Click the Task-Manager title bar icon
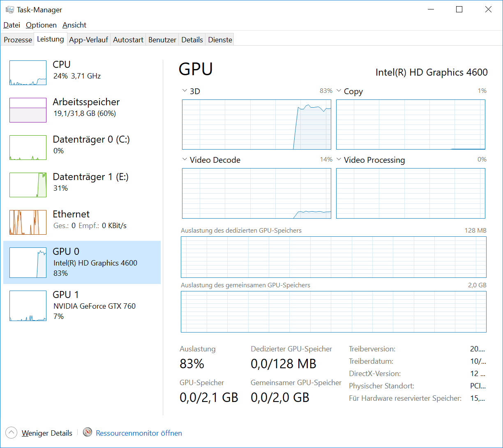503x448 pixels. [x=10, y=9]
